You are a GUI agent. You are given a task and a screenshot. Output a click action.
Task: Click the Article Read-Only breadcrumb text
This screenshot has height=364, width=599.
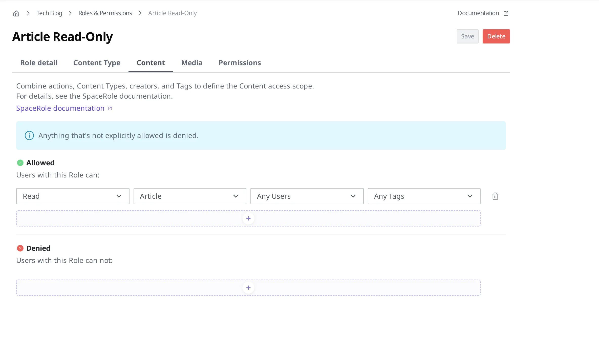coord(173,13)
